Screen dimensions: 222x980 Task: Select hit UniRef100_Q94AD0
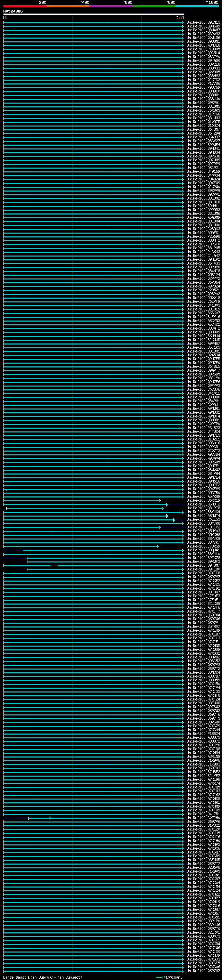coord(203,60)
